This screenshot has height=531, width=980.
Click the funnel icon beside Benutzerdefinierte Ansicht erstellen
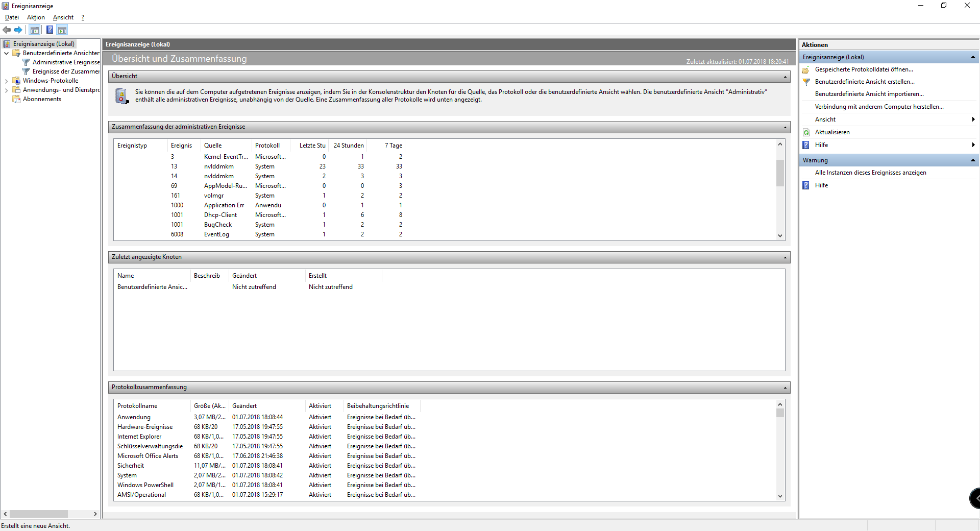806,82
